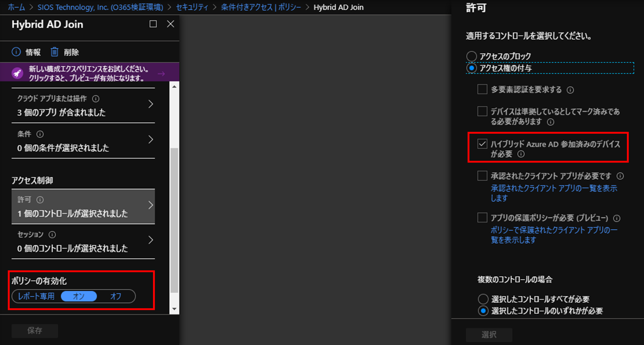Open info icon for 多要素認証を要求する
Image resolution: width=644 pixels, height=345 pixels.
570,90
